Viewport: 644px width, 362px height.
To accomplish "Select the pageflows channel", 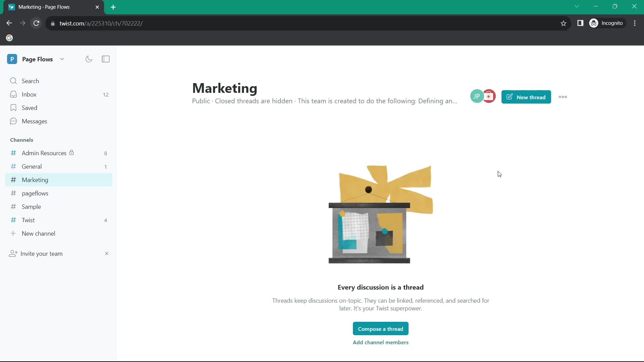I will [x=35, y=193].
